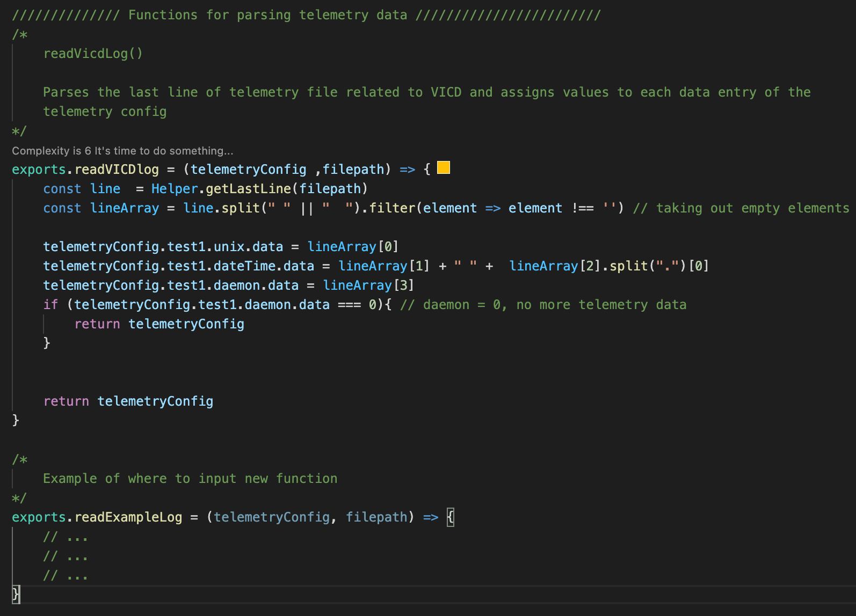Click the '// daemon = 0, no more telemetry data' comment
The width and height of the screenshot is (856, 616).
coord(543,305)
